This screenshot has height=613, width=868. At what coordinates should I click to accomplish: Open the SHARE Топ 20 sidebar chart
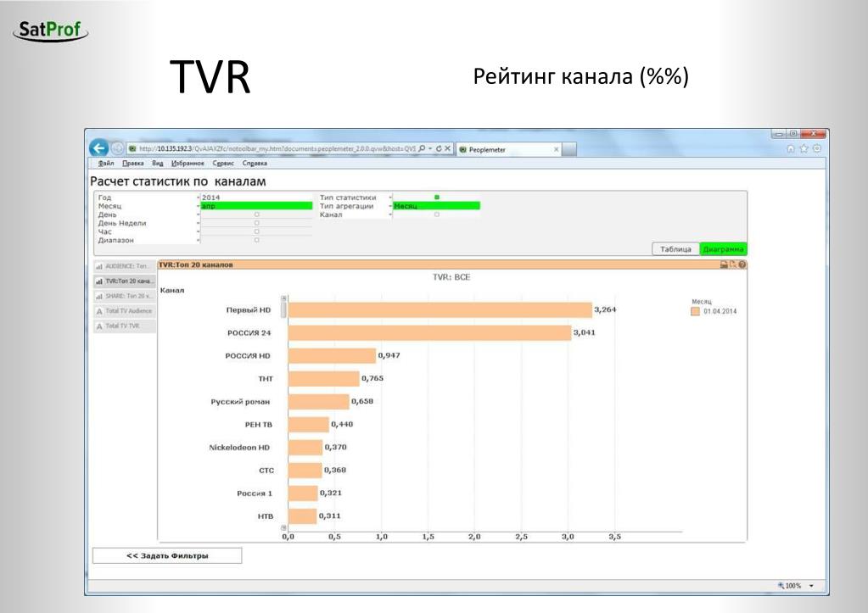[x=125, y=296]
